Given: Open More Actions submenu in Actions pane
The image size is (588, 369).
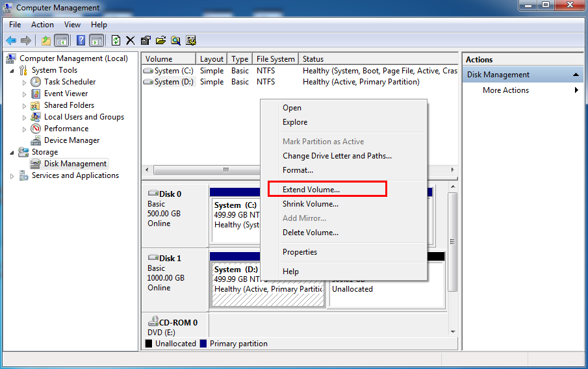Looking at the screenshot, I should [523, 90].
